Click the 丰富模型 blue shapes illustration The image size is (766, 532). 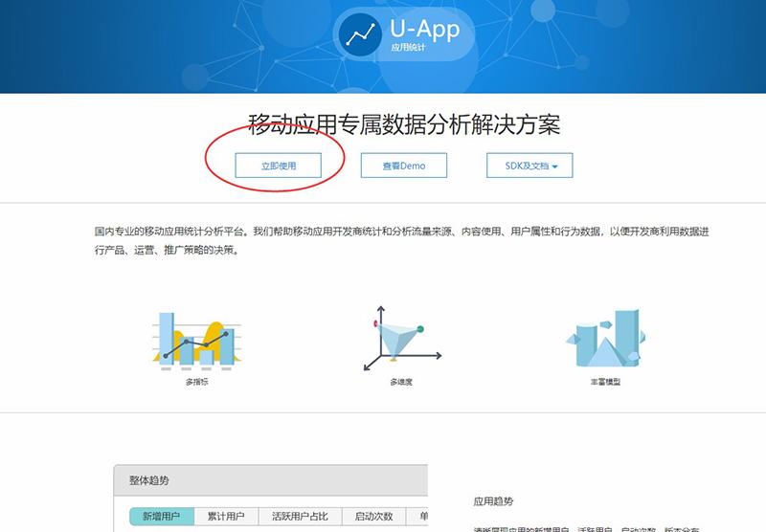tap(605, 339)
